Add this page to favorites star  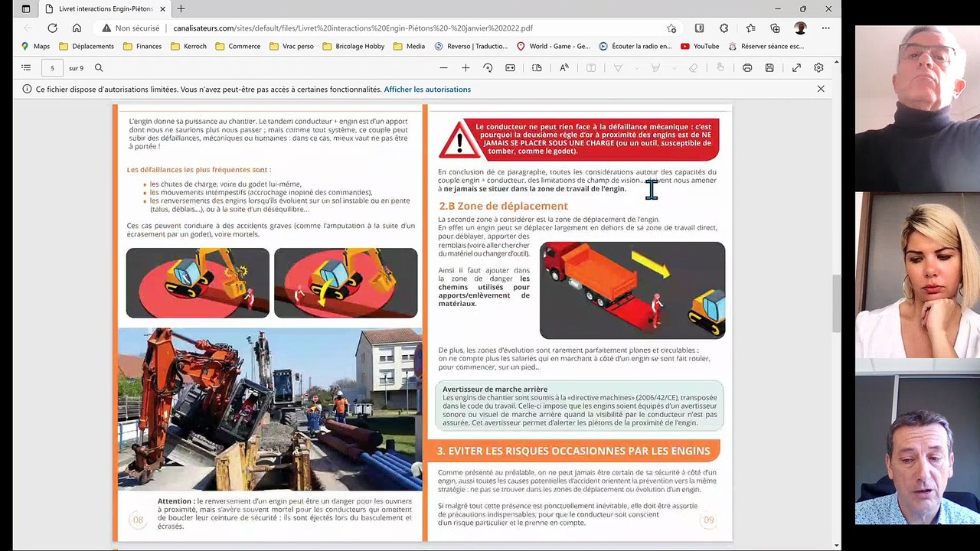671,28
